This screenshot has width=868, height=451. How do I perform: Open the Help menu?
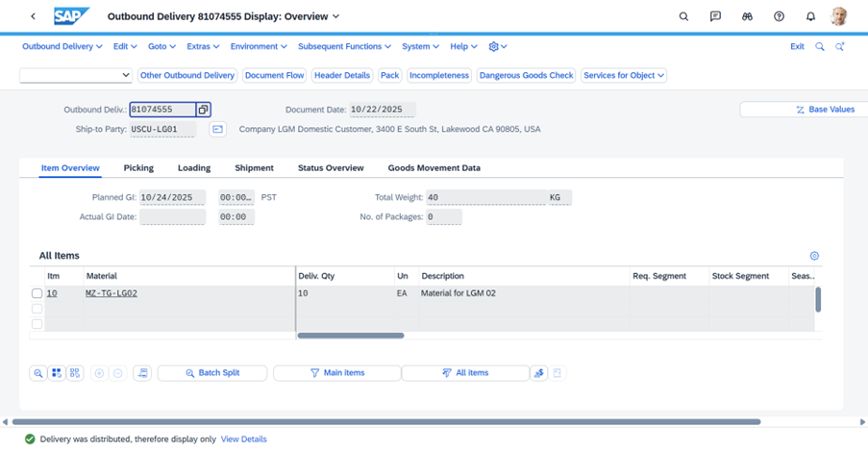click(463, 46)
